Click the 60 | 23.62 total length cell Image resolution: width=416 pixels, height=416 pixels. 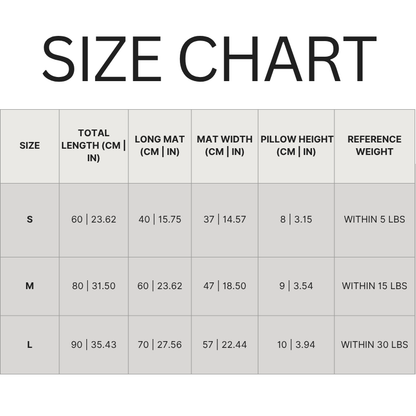click(x=94, y=219)
